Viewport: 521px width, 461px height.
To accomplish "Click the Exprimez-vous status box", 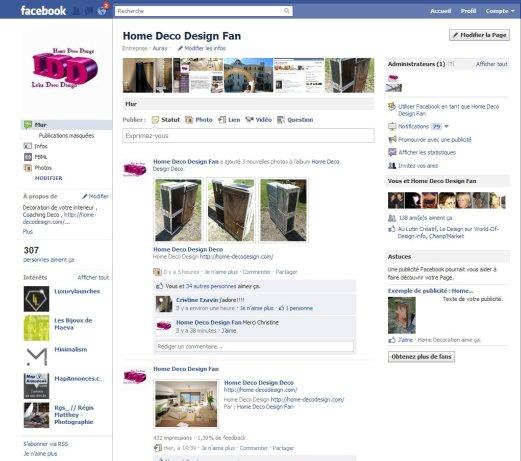I will pyautogui.click(x=248, y=136).
